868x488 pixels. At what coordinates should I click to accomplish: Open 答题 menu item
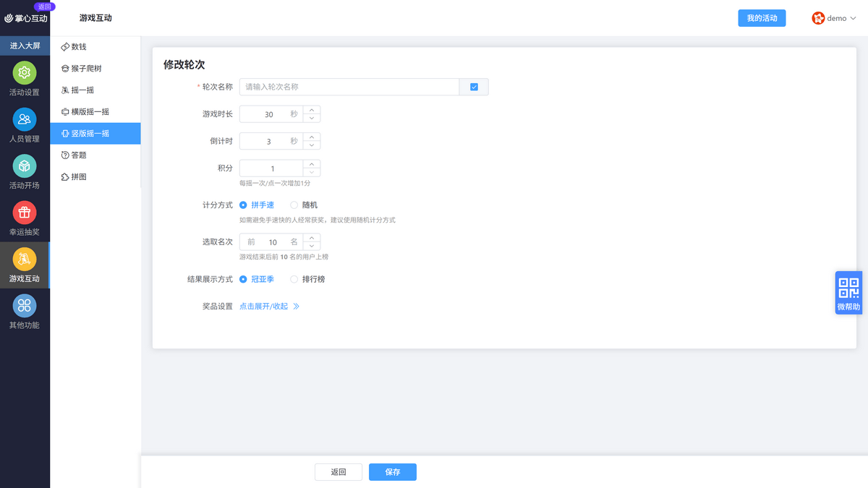click(x=95, y=155)
